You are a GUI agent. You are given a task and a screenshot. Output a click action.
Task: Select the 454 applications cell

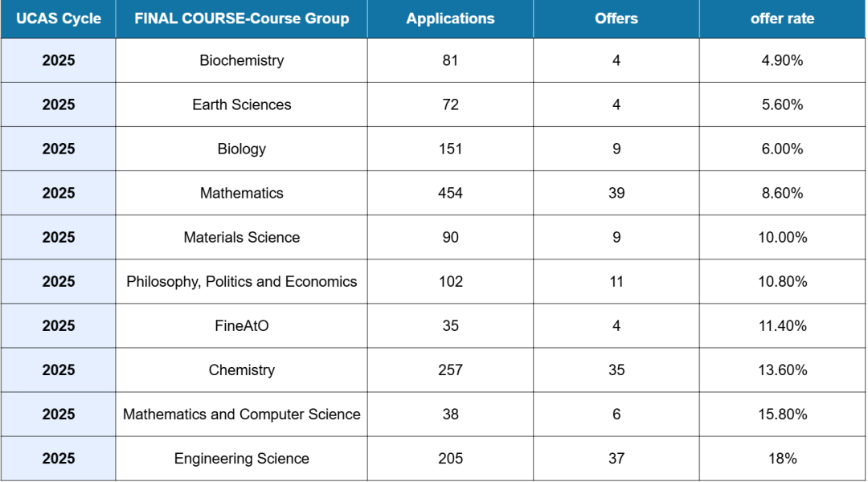click(450, 193)
